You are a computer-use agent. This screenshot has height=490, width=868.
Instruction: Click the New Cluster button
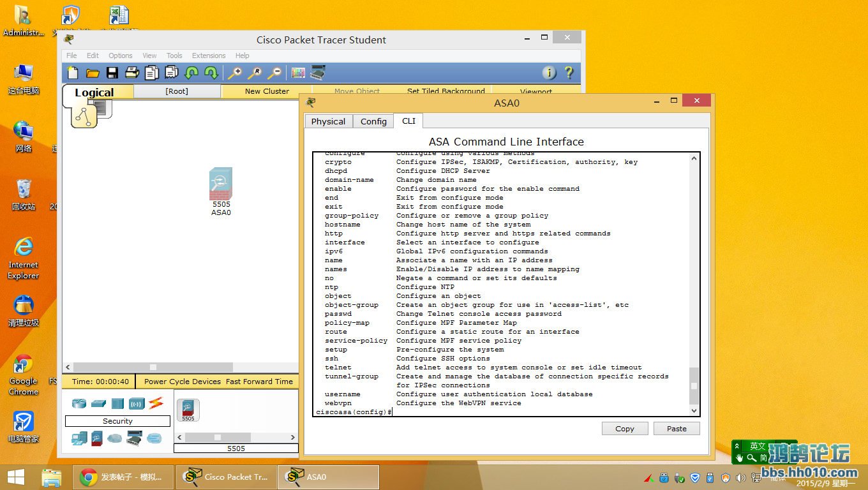(x=267, y=91)
